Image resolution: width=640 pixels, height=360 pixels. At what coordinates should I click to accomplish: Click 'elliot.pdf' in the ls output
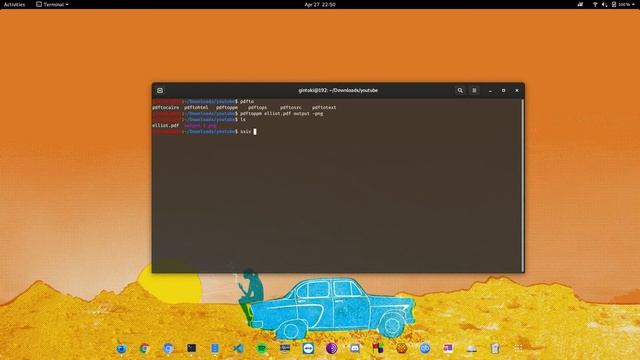pyautogui.click(x=166, y=126)
